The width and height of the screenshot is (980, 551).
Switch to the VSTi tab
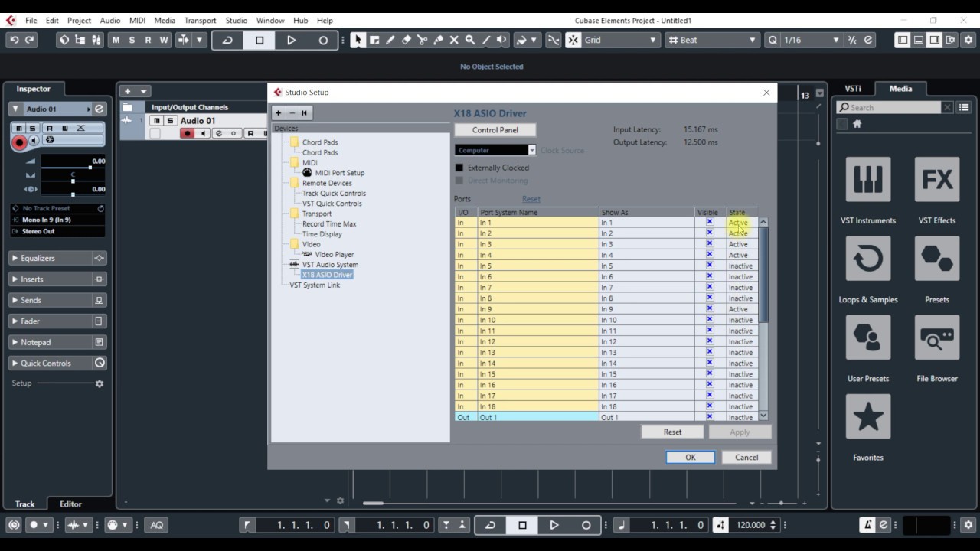pyautogui.click(x=853, y=89)
